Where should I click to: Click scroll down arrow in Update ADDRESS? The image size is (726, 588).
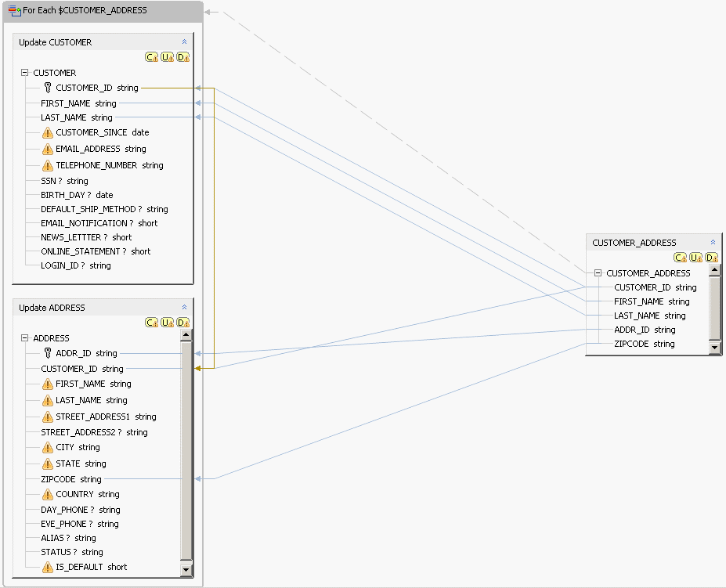point(186,570)
